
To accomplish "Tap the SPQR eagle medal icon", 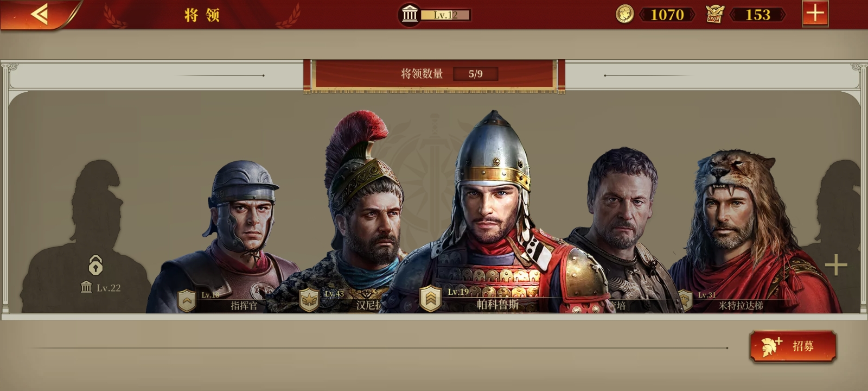I will point(714,14).
